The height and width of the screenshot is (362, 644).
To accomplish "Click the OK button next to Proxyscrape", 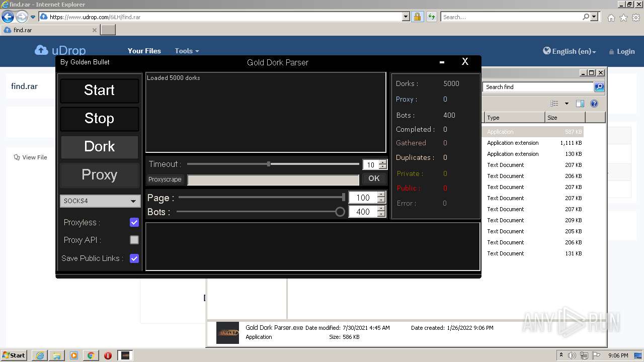I will [374, 178].
